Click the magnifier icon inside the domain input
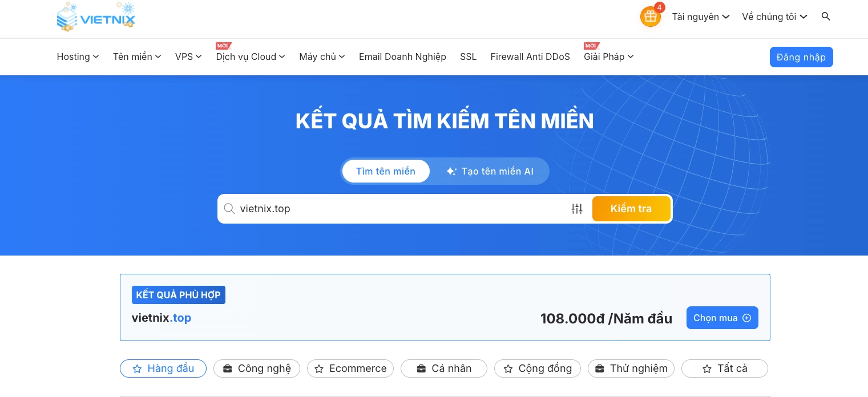Viewport: 868px width, 397px height. click(229, 209)
